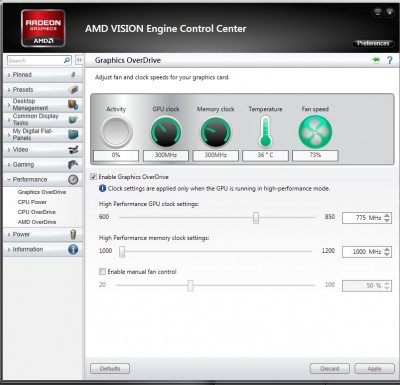
Task: Click the GPU clock gauge
Action: [166, 132]
